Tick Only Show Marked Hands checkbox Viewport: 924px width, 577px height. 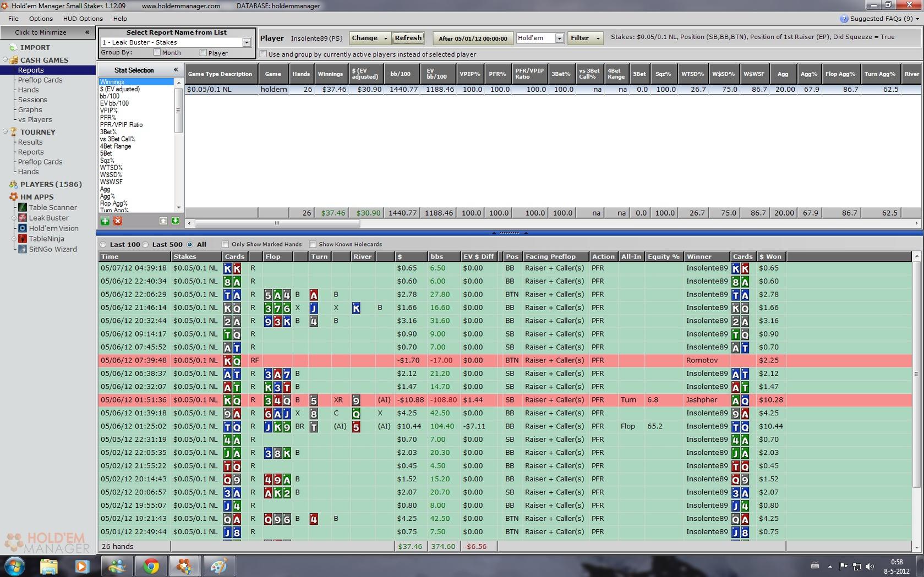(225, 244)
